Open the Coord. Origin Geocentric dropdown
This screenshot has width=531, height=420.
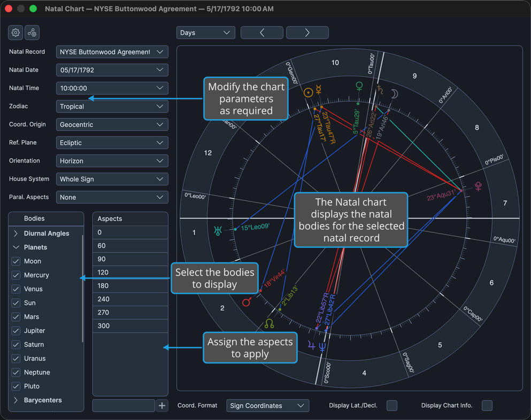pyautogui.click(x=112, y=125)
